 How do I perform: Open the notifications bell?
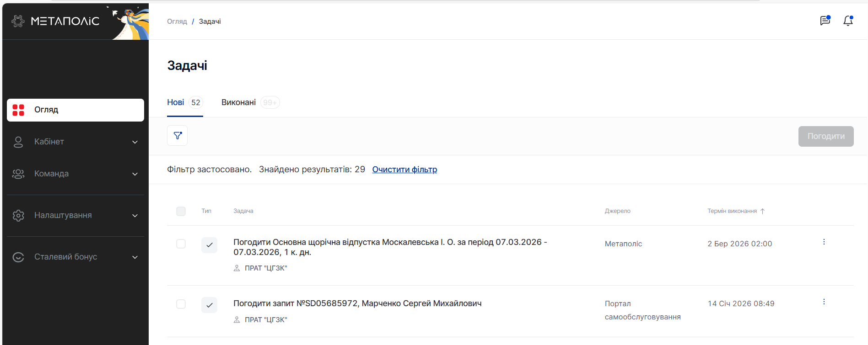tap(848, 21)
